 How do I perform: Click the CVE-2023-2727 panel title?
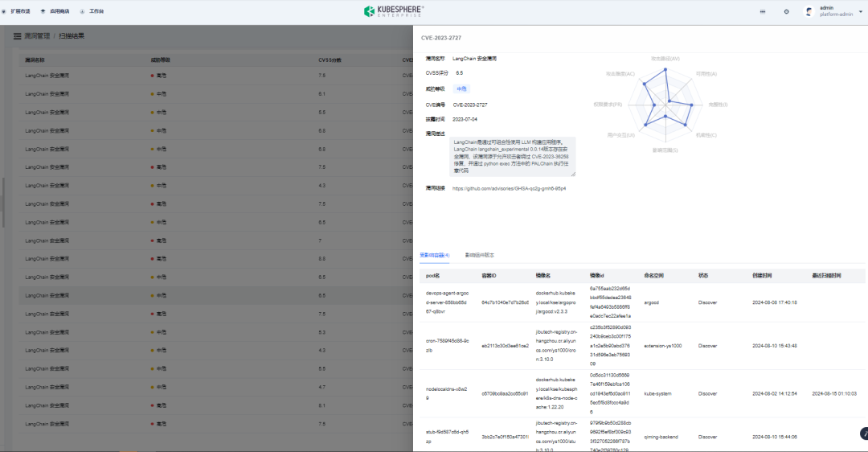point(441,39)
